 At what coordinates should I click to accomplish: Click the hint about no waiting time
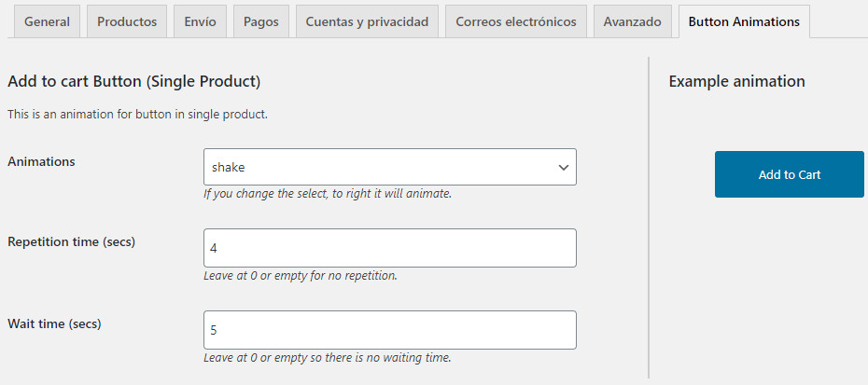pos(328,357)
